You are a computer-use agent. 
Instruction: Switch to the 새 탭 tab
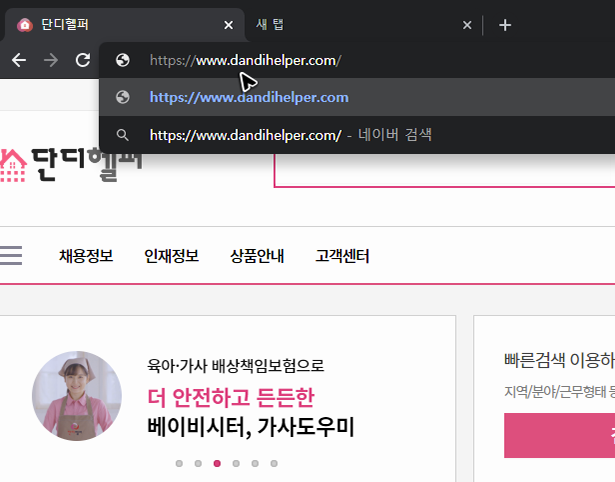(363, 25)
